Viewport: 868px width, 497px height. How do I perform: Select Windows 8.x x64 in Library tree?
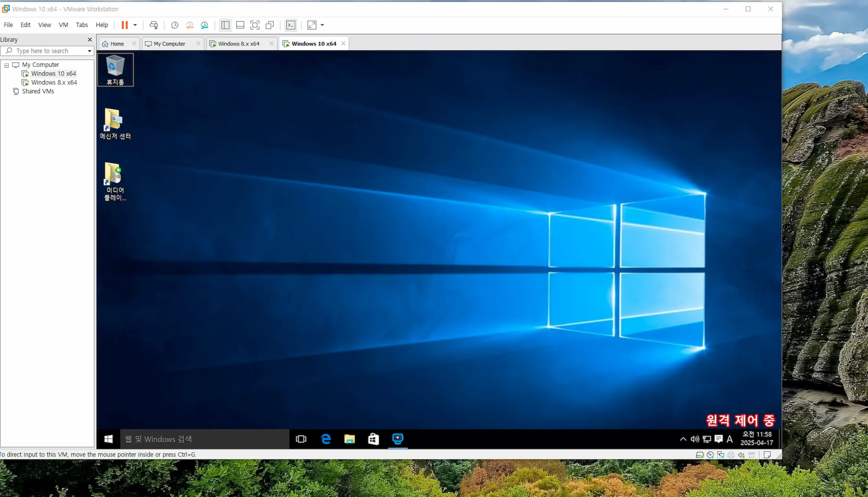pos(54,82)
